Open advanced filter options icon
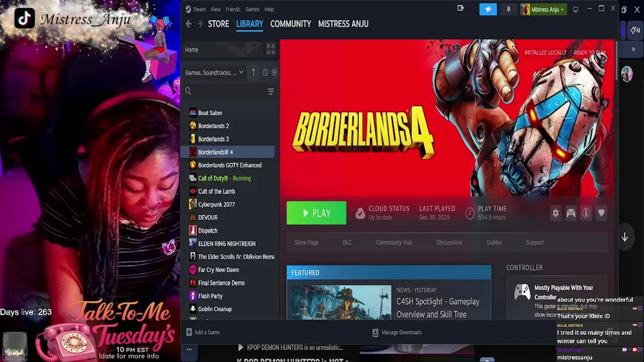Screen dimensions: 644x362 tap(271, 92)
